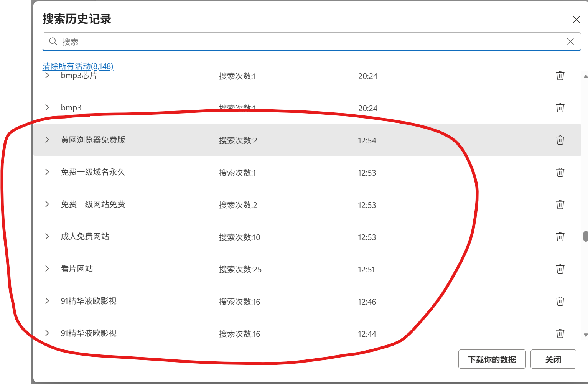Screen dimensions: 588x384
Task: Click the 搜索次数:25 value
Action: (x=240, y=269)
